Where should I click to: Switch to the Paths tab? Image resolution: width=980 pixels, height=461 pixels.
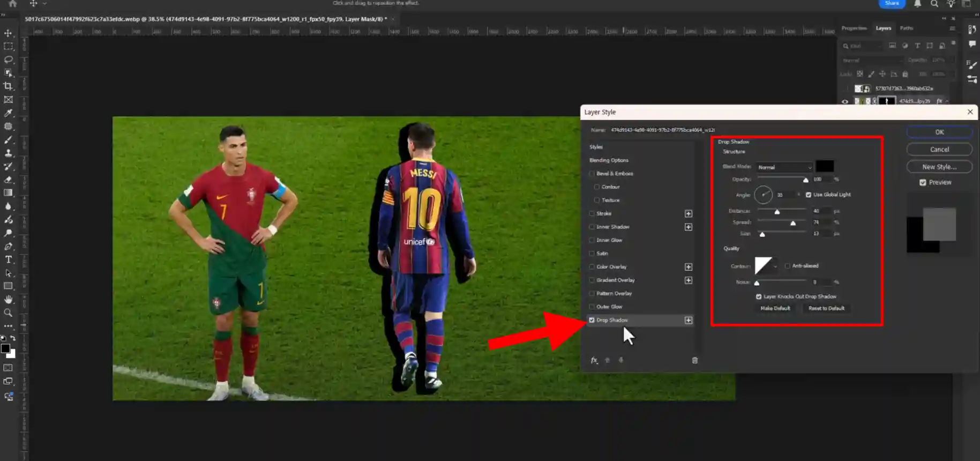907,28
